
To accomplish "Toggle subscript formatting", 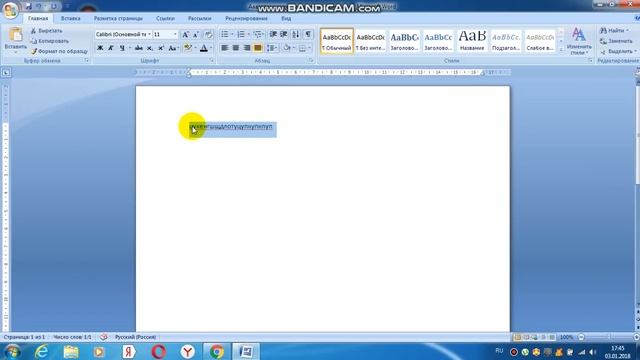I will click(150, 48).
